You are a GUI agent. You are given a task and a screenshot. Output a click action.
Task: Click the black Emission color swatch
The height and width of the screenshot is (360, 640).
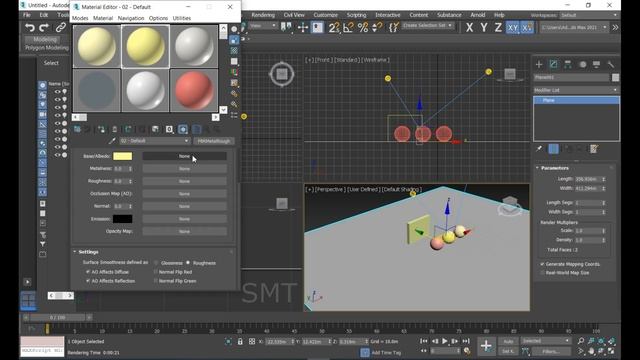click(122, 219)
